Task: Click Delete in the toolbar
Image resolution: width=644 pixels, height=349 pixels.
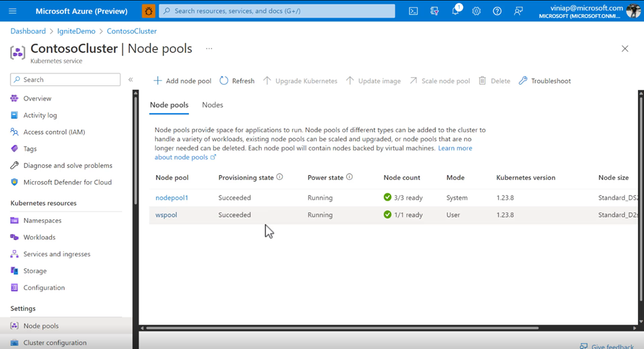Action: click(x=495, y=81)
